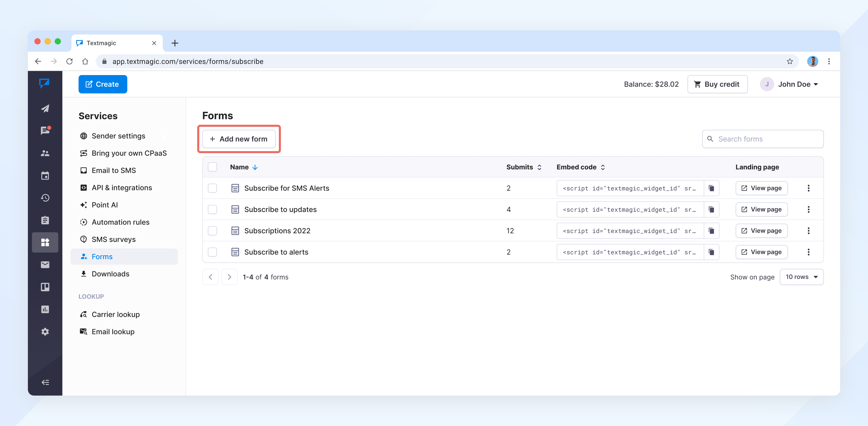Sort forms by Submits column
868x426 pixels.
pos(524,167)
